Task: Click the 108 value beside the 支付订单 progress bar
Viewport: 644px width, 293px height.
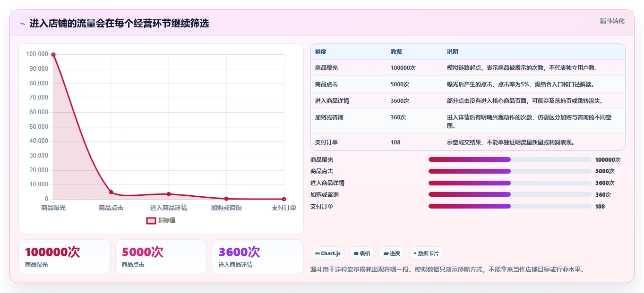Action: (x=600, y=207)
